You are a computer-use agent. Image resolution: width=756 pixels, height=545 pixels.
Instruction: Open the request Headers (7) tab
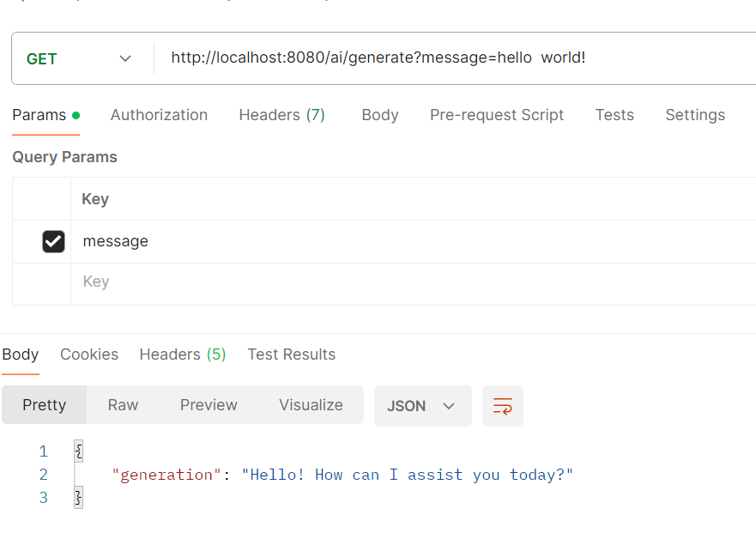281,115
